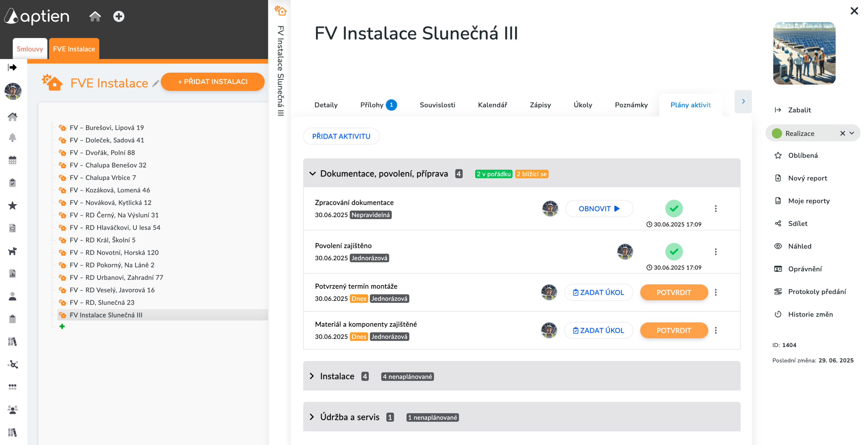
Task: Collapse panel with Zabalit
Action: click(793, 110)
